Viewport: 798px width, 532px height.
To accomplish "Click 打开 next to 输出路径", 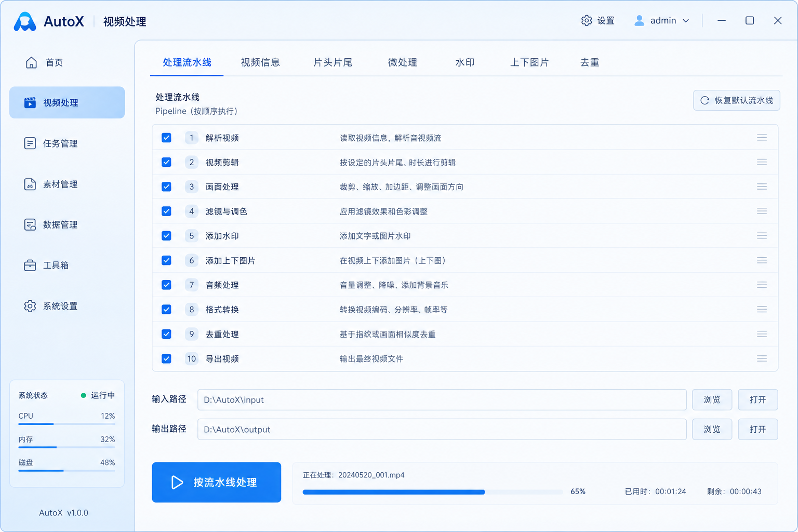I will coord(758,429).
